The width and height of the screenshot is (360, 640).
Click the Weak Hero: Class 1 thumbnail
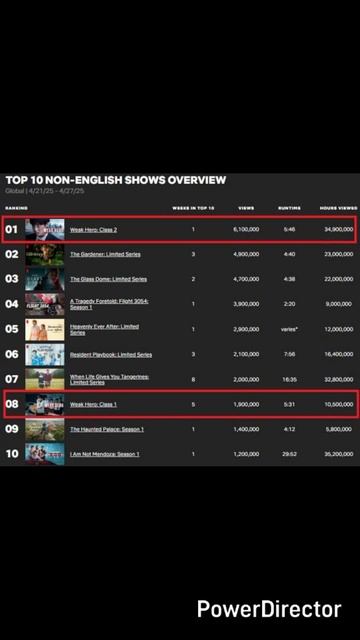click(45, 404)
